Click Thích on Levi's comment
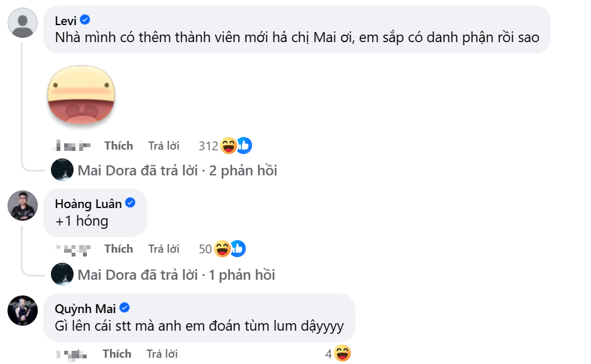This screenshot has height=364, width=591. 119,145
